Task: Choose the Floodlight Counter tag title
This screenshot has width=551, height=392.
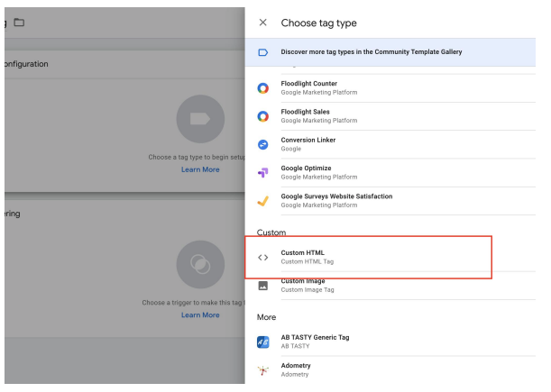Action: pyautogui.click(x=309, y=84)
